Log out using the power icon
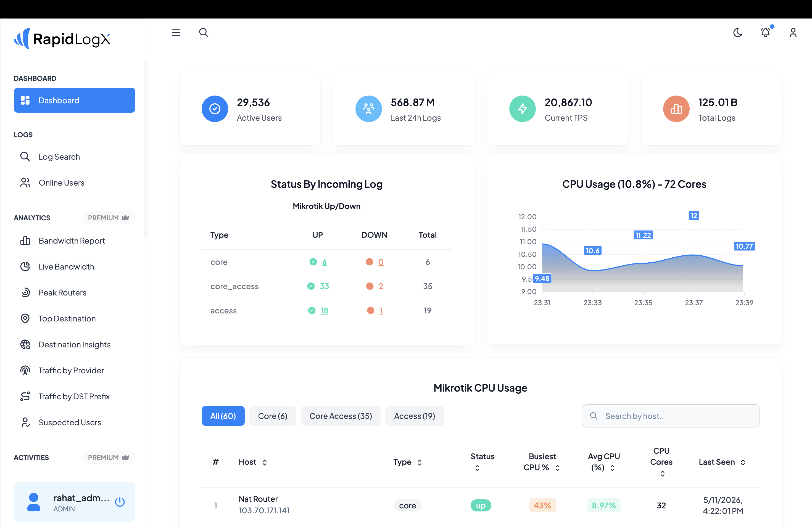Screen dimensions: 812x528 [120, 502]
